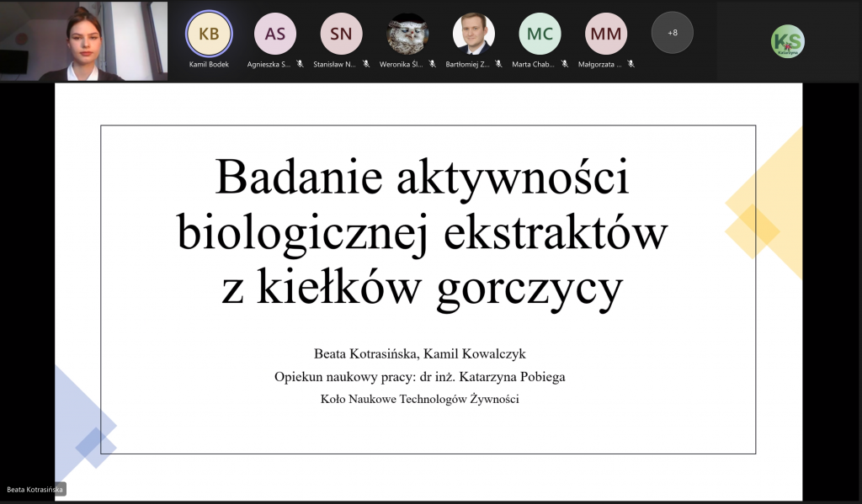
Task: Select Marta's MC avatar
Action: coord(540,34)
